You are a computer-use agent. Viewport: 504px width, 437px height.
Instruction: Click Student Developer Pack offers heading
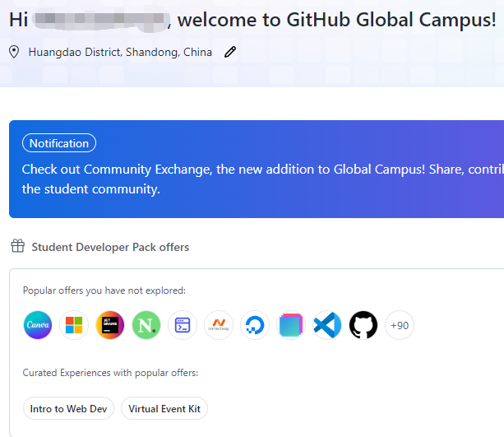[110, 247]
